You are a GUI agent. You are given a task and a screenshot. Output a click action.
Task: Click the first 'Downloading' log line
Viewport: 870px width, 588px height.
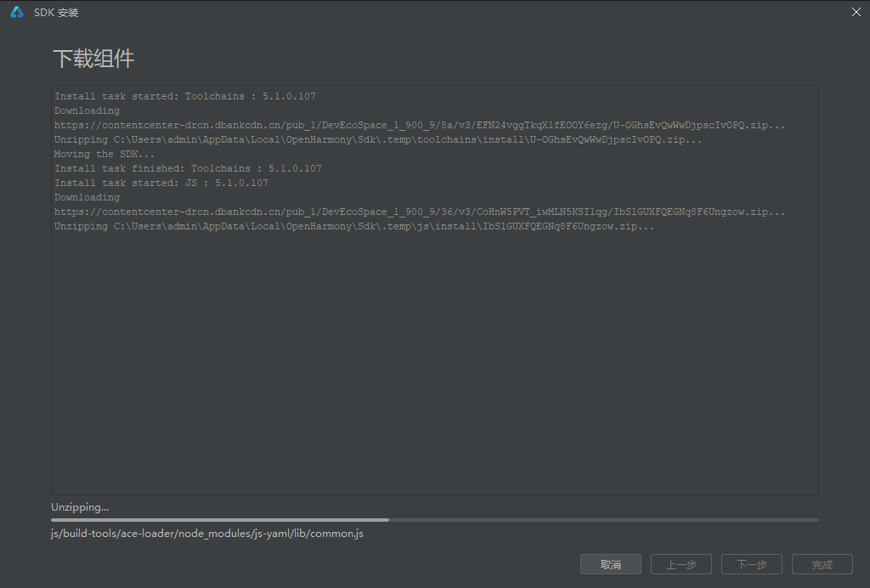point(88,110)
